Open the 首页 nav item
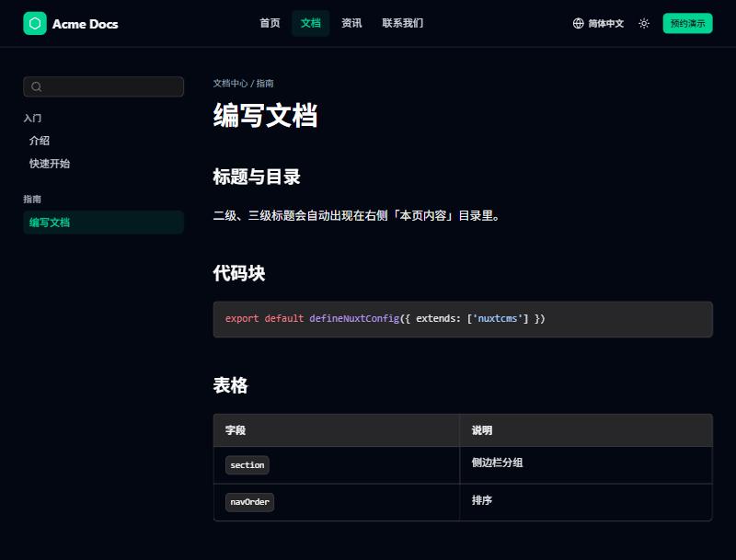Image resolution: width=736 pixels, height=560 pixels. [x=270, y=23]
